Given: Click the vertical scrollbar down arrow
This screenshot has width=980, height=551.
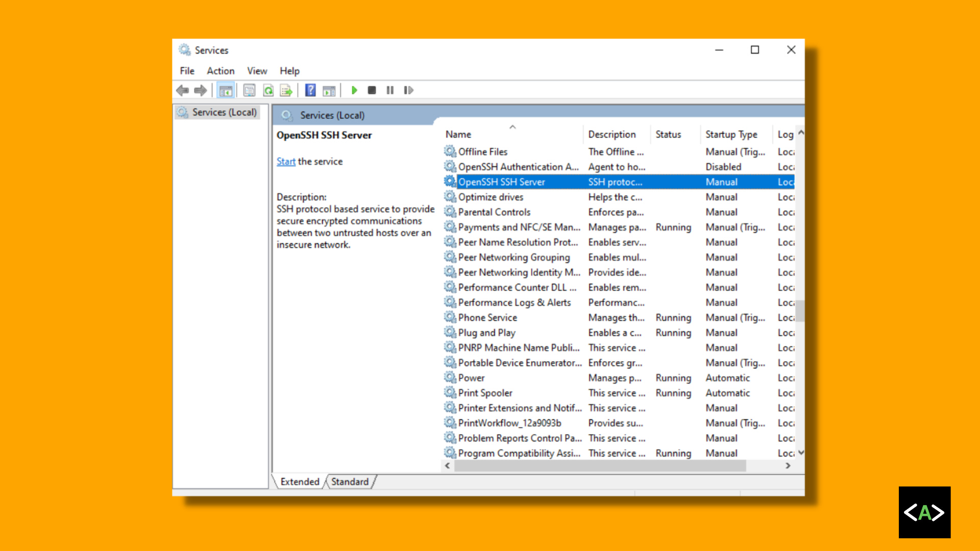Looking at the screenshot, I should click(x=801, y=453).
